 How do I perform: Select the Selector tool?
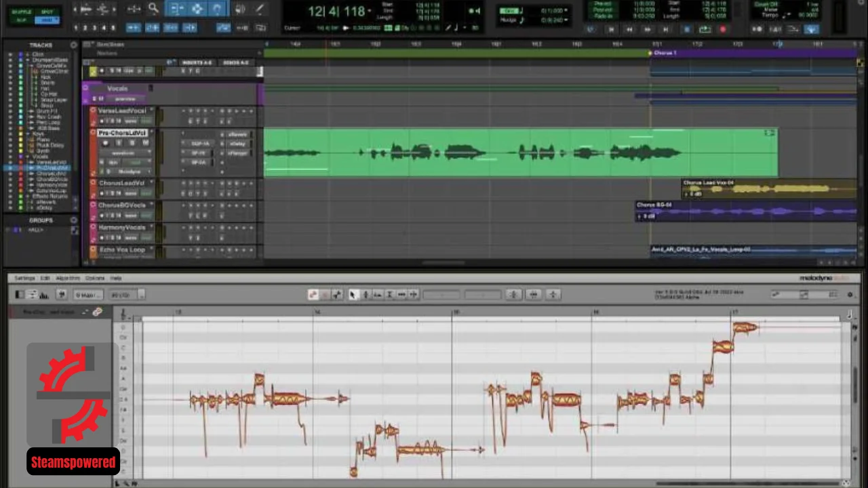coord(197,9)
